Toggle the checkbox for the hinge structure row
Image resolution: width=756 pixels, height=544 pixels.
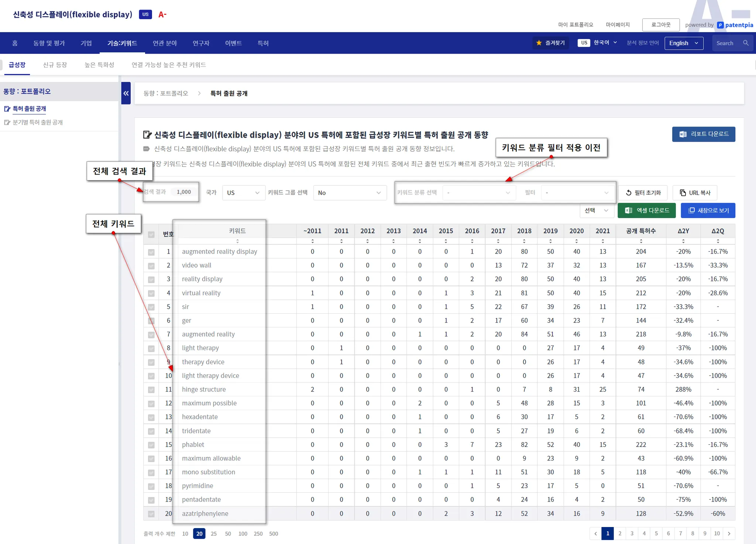pyautogui.click(x=151, y=390)
